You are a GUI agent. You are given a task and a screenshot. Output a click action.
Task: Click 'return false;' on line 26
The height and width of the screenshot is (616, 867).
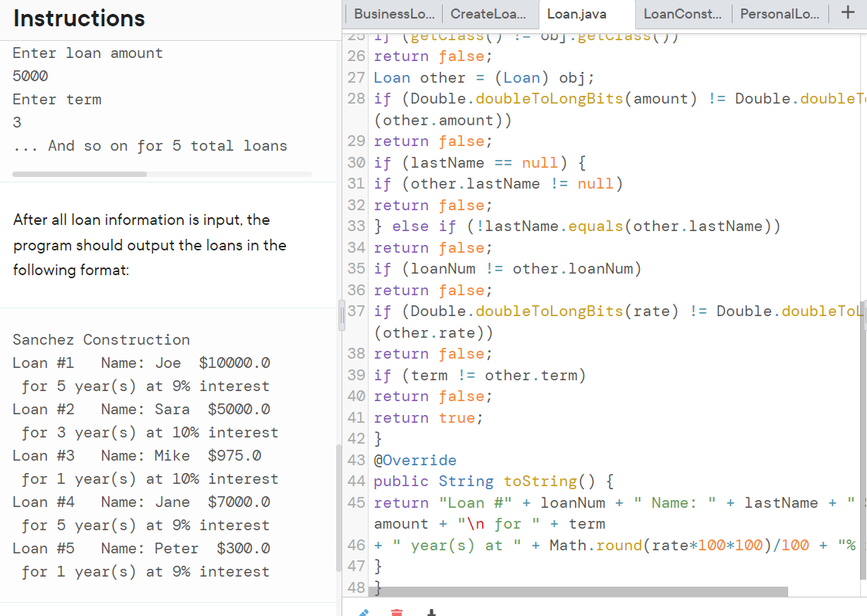pos(433,56)
